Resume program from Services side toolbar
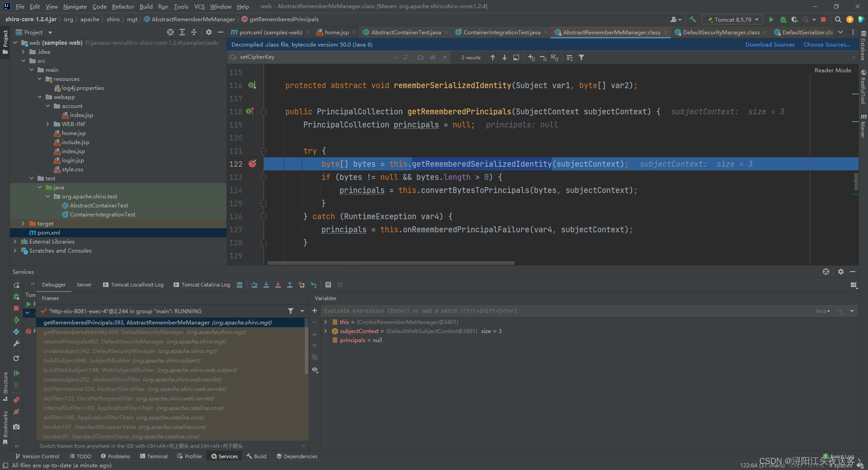This screenshot has width=868, height=470. [16, 373]
